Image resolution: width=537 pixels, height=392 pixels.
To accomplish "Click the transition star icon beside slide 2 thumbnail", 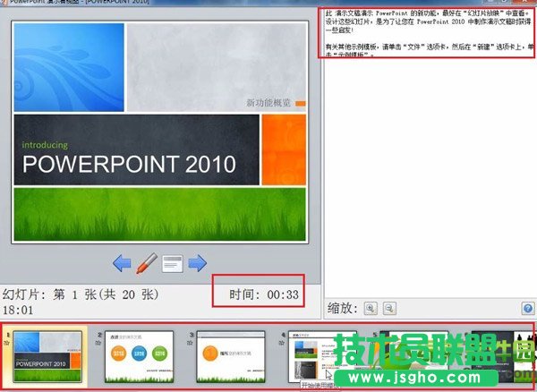I will click(x=98, y=341).
